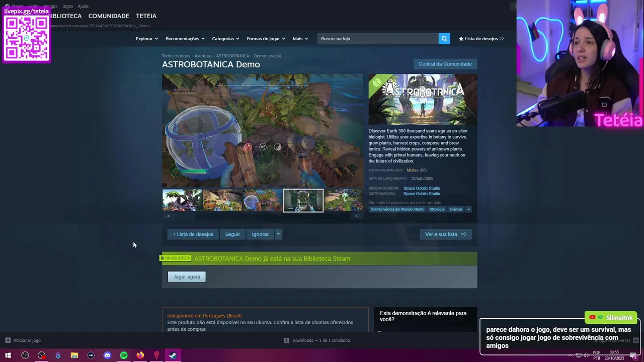Screen dimensions: 644x362
Task: Add game with + Lista de desejos
Action: pyautogui.click(x=193, y=234)
